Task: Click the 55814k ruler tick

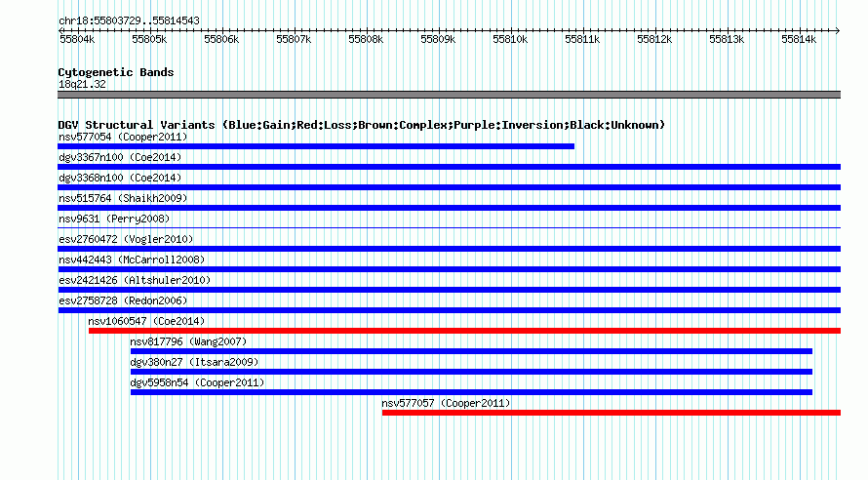Action: [799, 39]
